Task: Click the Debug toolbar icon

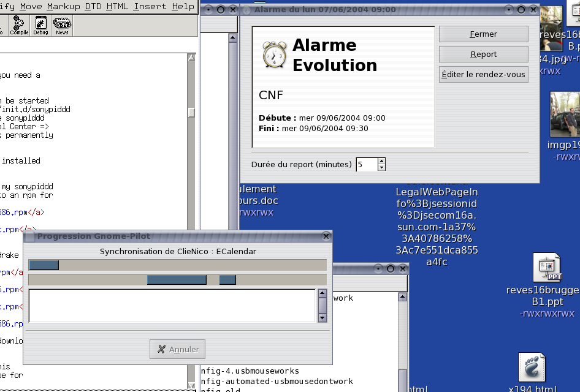Action: [40, 26]
